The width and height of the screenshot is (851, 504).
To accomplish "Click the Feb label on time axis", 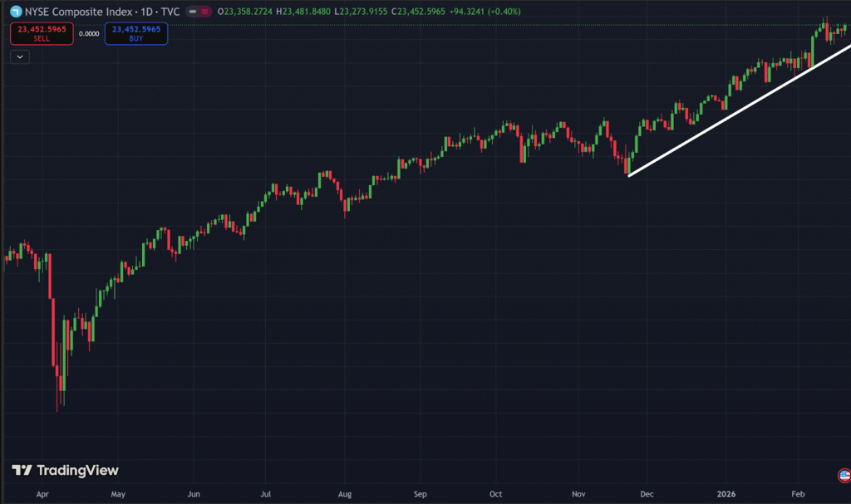I will [798, 493].
